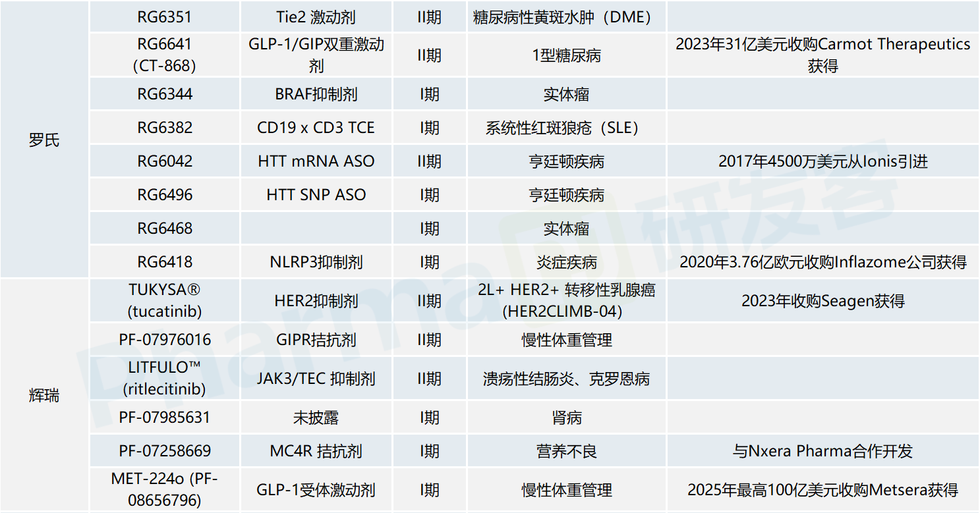Select the 'HER2抑制剂' mechanism cell
The image size is (980, 513).
click(x=316, y=301)
